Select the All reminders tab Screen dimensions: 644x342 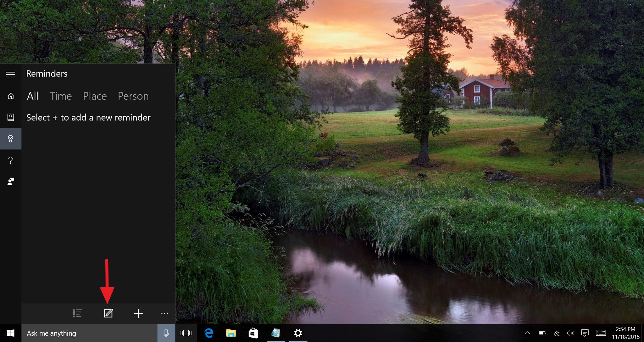33,96
